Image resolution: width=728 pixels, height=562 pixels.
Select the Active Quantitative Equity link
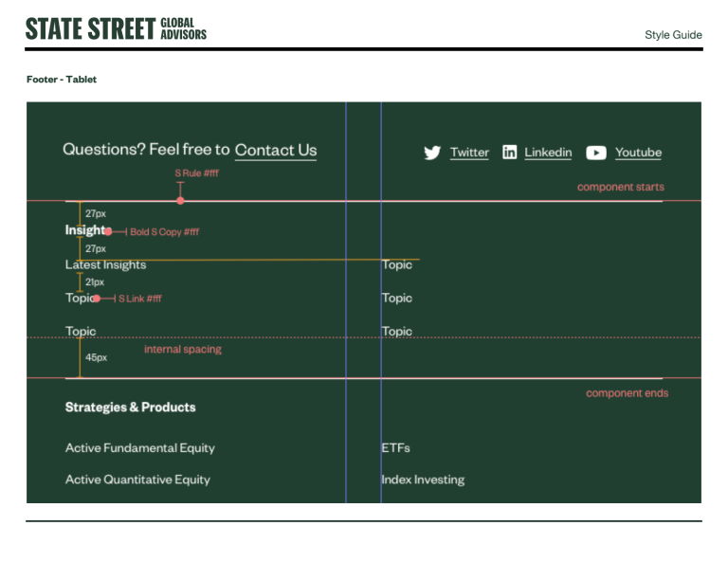(137, 480)
